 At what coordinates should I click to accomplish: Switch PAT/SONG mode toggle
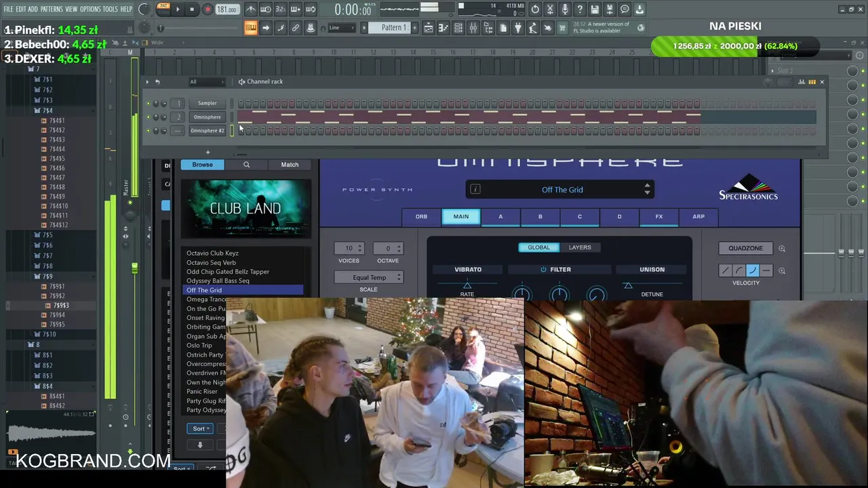163,9
